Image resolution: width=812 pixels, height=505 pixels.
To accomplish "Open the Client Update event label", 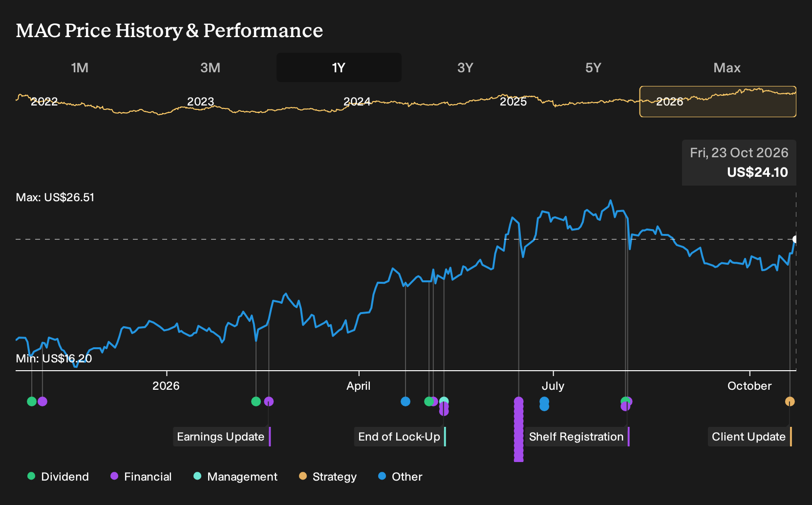I will coord(750,437).
